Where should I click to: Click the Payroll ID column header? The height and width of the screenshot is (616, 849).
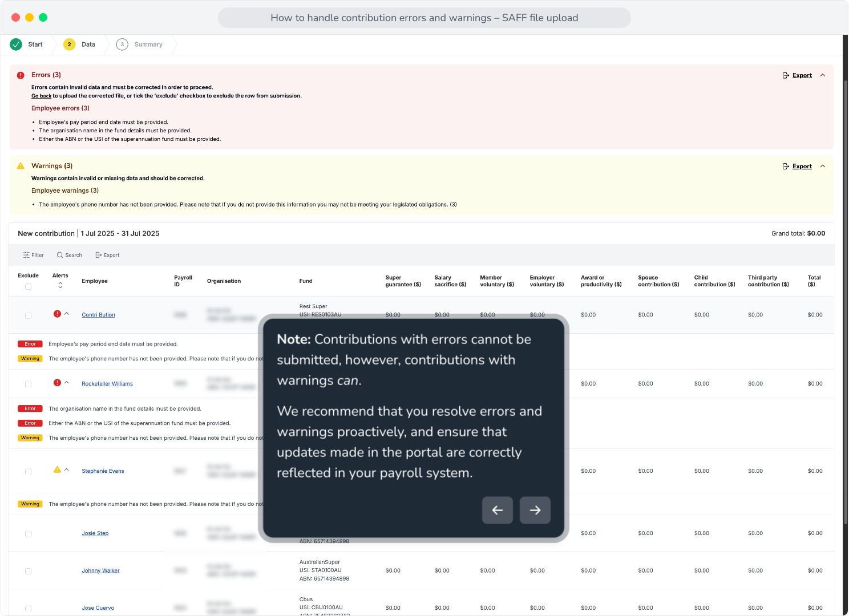(x=183, y=281)
